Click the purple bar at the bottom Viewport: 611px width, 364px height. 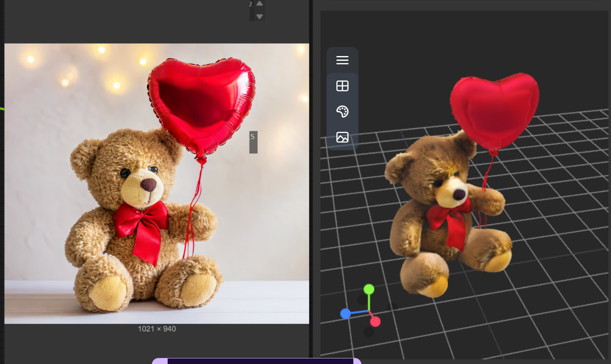257,361
